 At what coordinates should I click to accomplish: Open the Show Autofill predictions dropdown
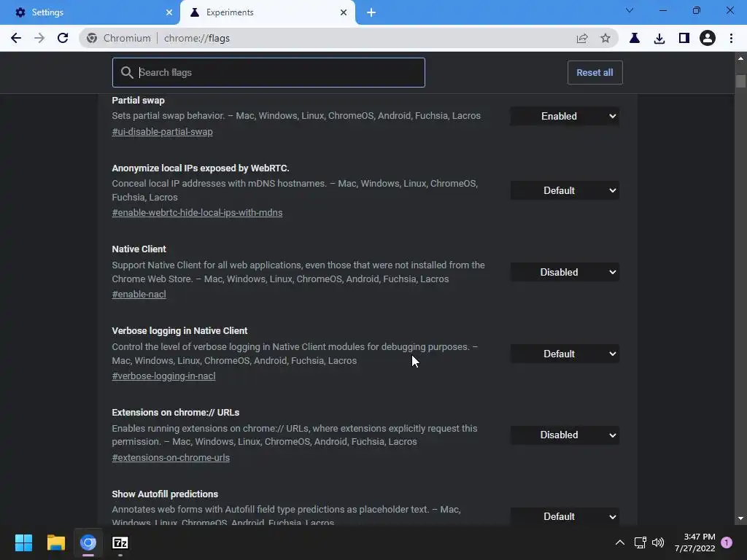(565, 517)
